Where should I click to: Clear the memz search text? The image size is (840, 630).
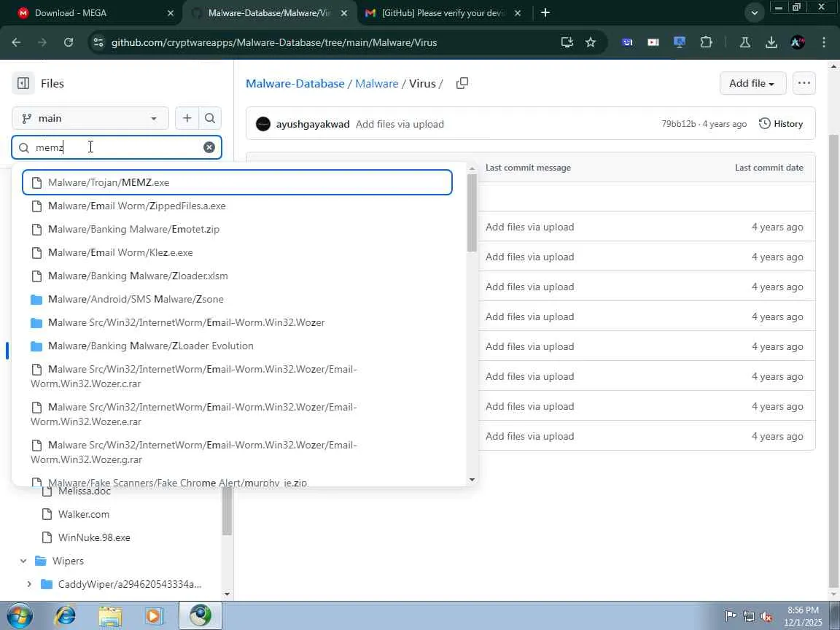pos(209,147)
